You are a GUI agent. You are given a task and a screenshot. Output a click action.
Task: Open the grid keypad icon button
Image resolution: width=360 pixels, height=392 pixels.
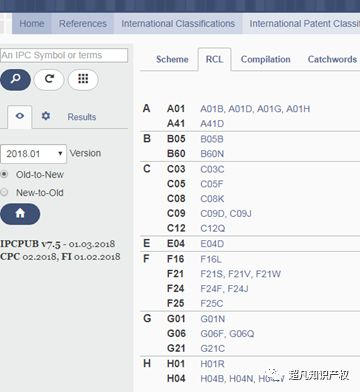coord(83,80)
